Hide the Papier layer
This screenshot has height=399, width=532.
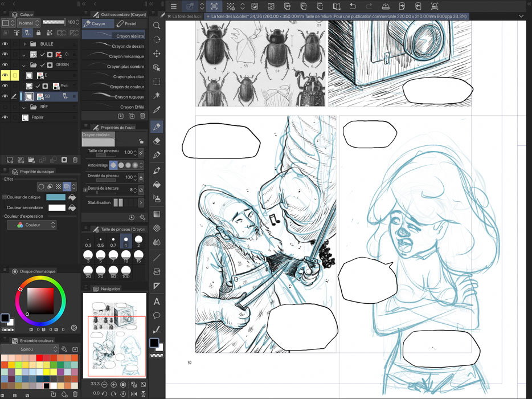(x=5, y=117)
